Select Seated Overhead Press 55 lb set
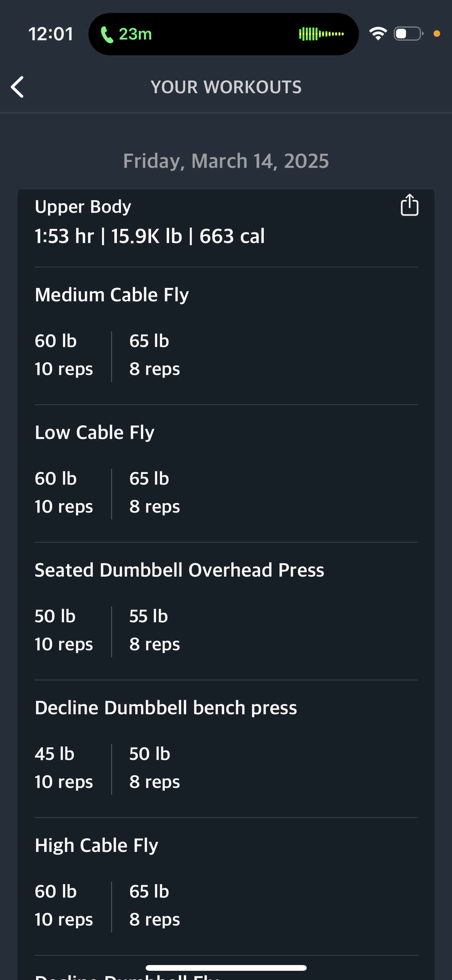The width and height of the screenshot is (452, 980). [x=155, y=630]
